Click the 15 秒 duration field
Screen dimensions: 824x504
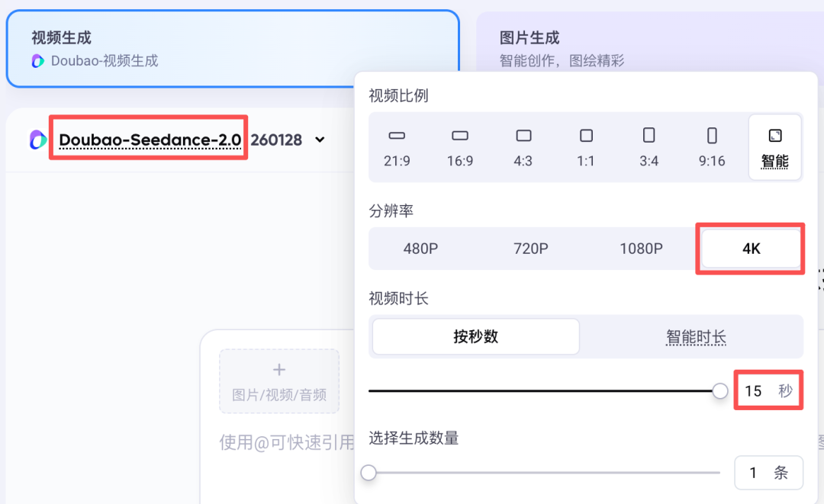click(x=768, y=390)
